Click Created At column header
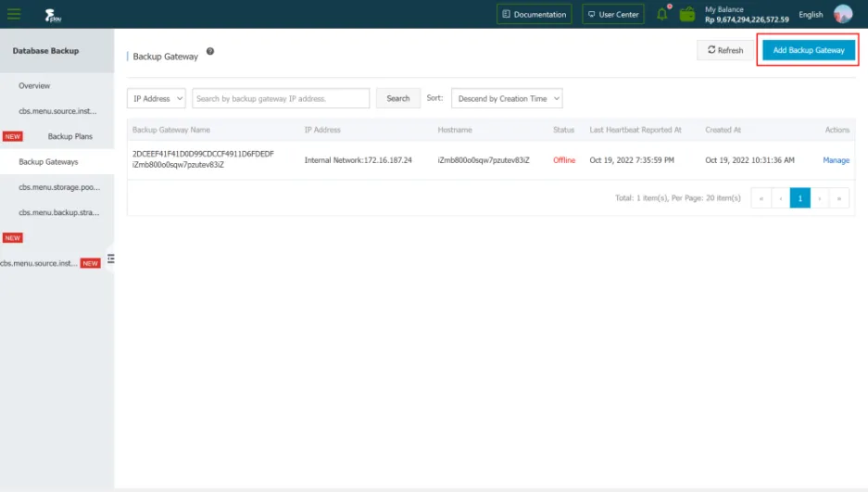 pyautogui.click(x=723, y=130)
